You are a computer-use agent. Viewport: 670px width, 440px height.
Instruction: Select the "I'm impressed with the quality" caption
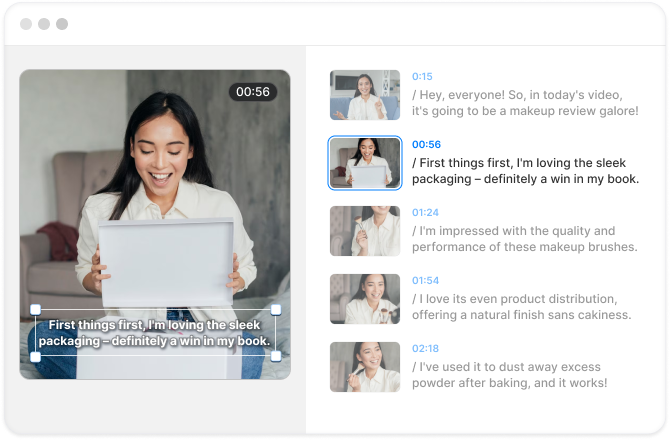(x=525, y=238)
